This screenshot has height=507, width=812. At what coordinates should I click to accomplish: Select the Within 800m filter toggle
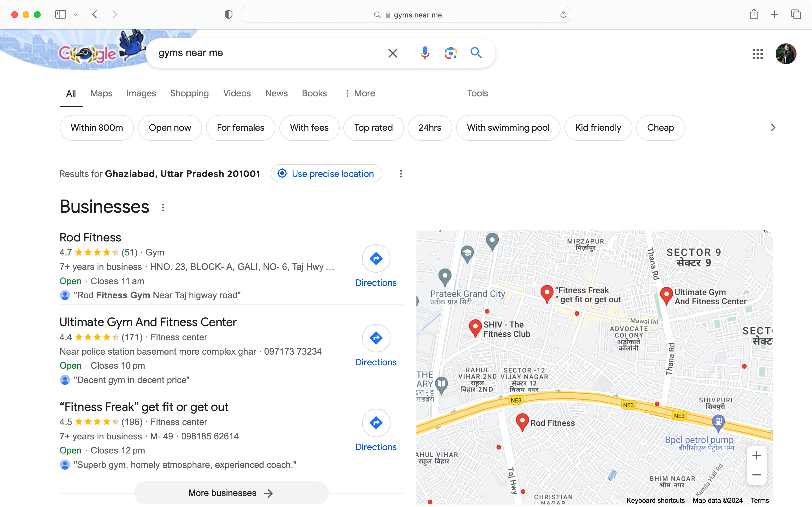pos(96,128)
